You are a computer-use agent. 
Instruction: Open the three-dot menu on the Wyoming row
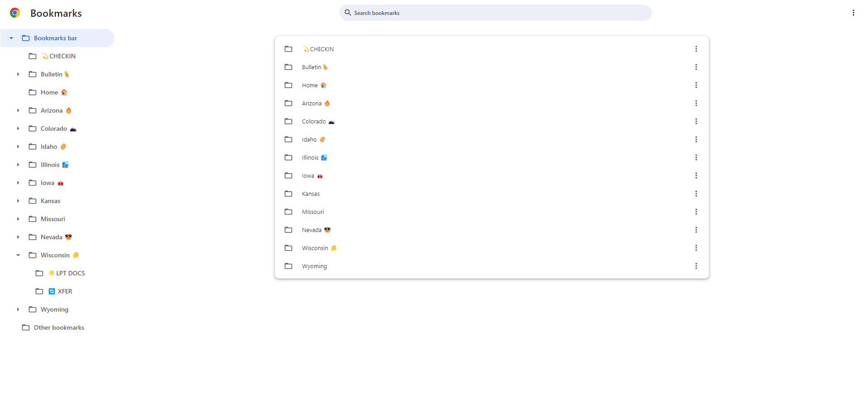(x=696, y=266)
